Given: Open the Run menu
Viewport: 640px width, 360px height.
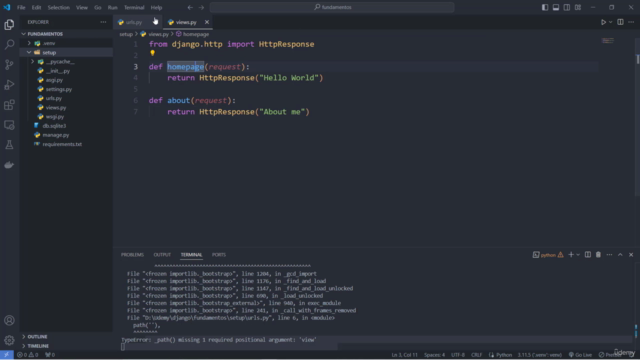Looking at the screenshot, I should point(112,7).
